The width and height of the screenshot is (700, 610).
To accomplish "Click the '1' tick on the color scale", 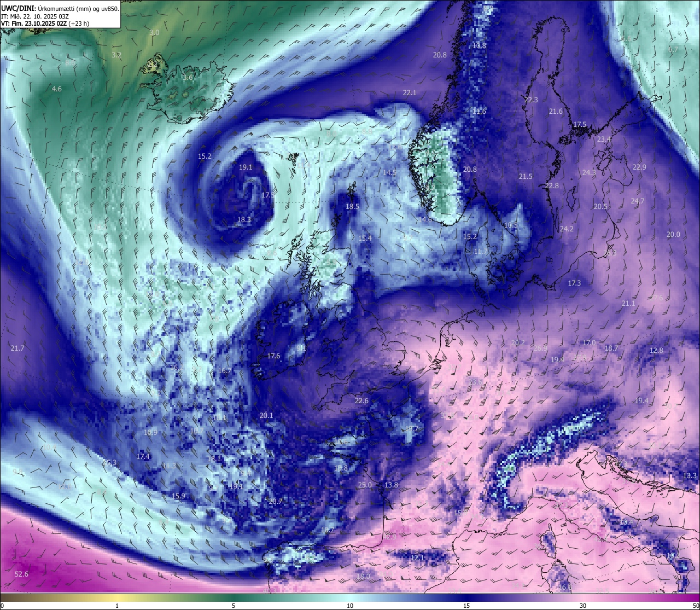I will [117, 606].
